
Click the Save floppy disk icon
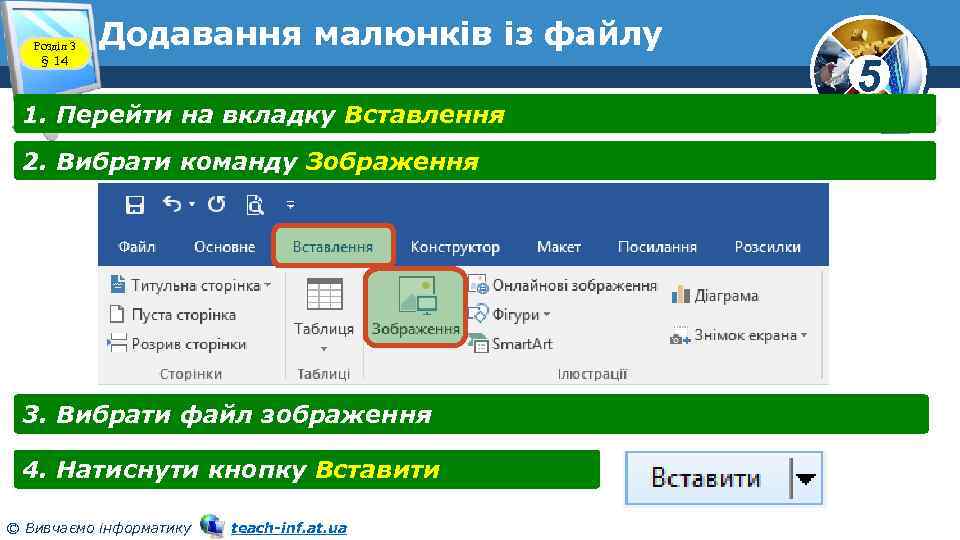coord(134,204)
